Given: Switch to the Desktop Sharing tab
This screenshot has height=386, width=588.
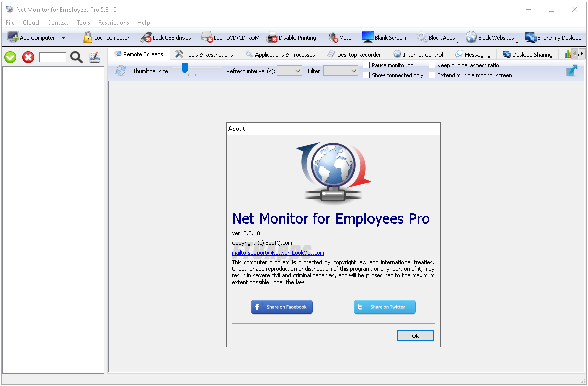Looking at the screenshot, I should pos(527,54).
